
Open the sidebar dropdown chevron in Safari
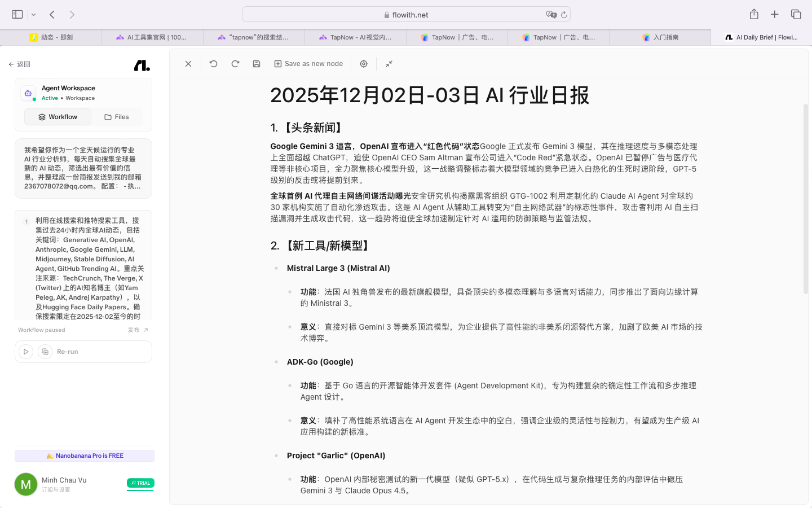(34, 15)
